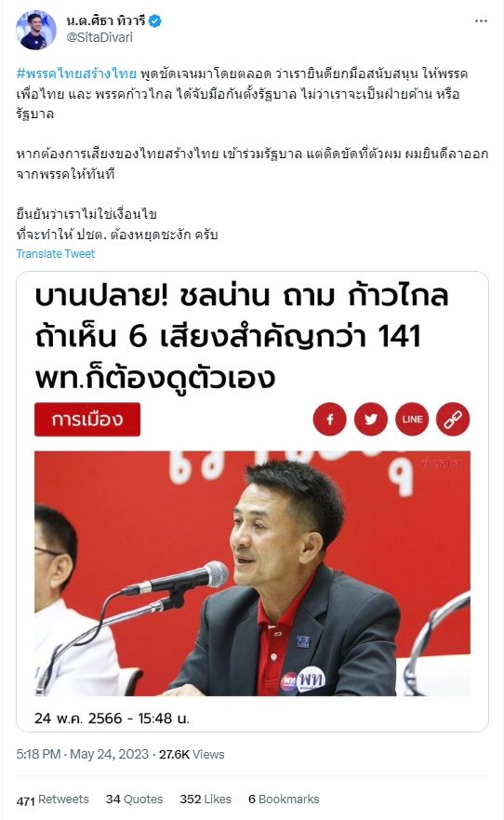View the 471 Retweets list
Viewport: 504px width, 820px height.
pos(52,800)
